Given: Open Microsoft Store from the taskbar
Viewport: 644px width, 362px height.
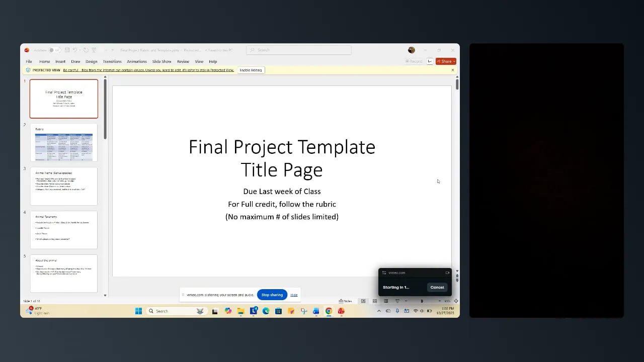Looking at the screenshot, I should click(278, 311).
